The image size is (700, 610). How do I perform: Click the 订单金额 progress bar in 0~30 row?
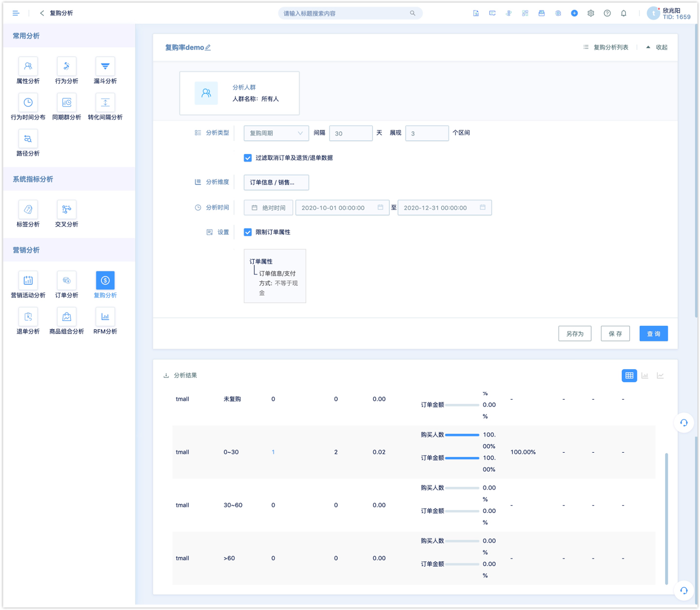[x=462, y=458]
